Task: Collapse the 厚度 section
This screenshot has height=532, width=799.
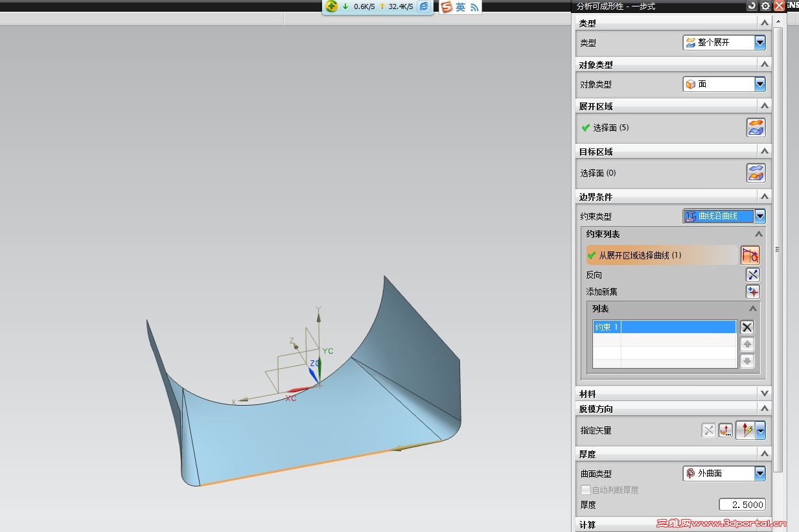Action: [765, 454]
